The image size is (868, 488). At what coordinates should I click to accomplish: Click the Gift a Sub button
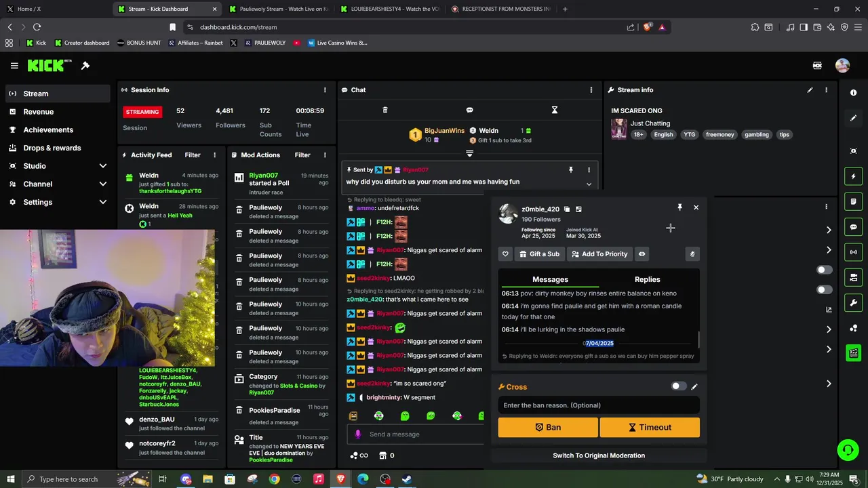pos(539,254)
